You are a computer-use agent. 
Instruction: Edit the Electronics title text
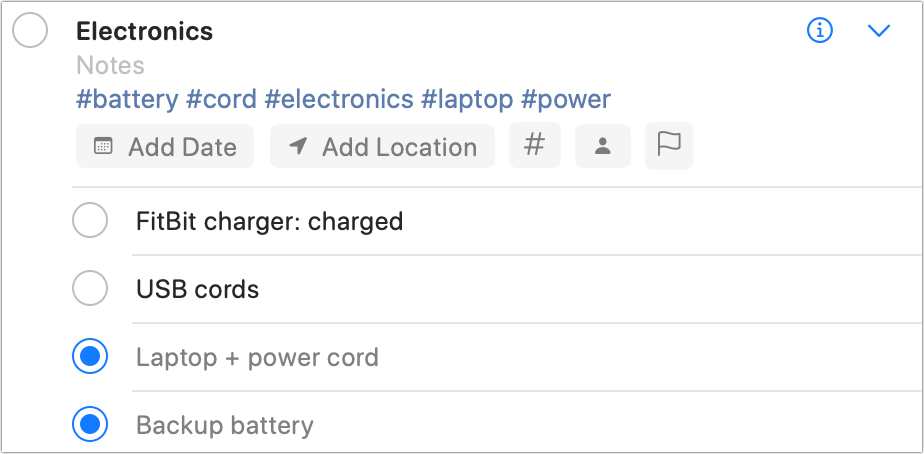(x=144, y=31)
